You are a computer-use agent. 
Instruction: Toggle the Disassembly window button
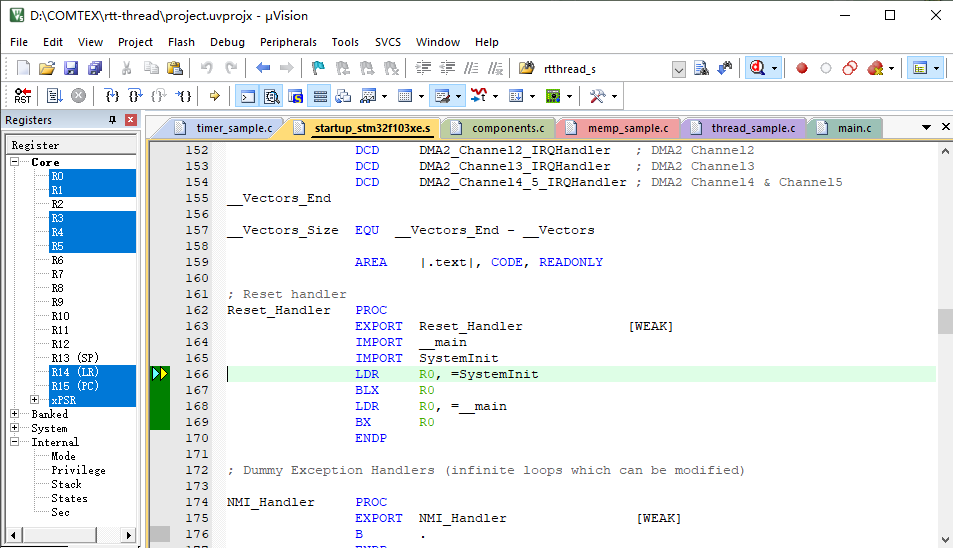click(x=272, y=96)
